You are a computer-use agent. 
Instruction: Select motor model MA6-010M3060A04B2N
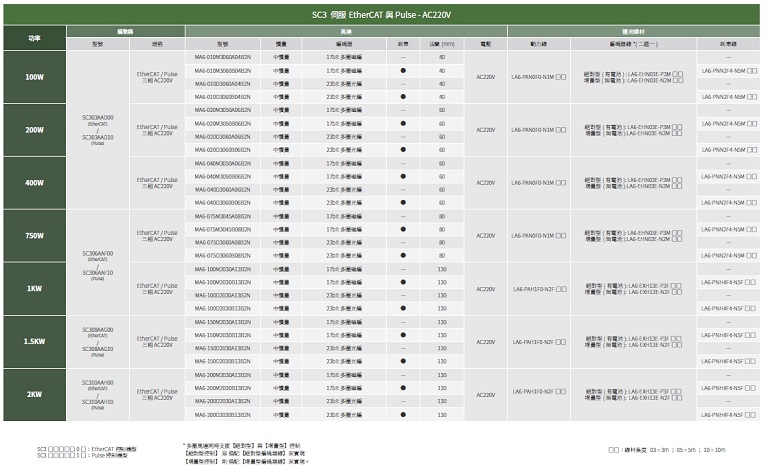coord(223,57)
